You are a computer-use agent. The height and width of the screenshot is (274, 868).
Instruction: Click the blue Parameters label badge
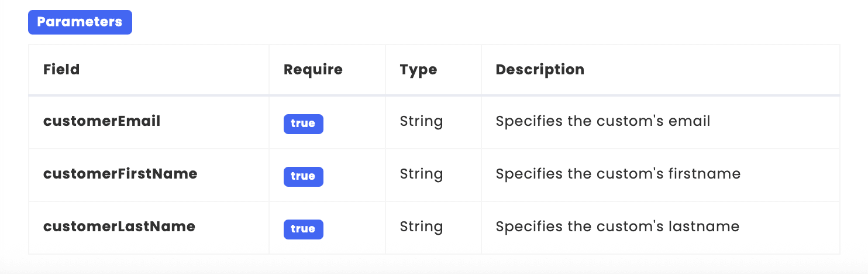coord(80,22)
